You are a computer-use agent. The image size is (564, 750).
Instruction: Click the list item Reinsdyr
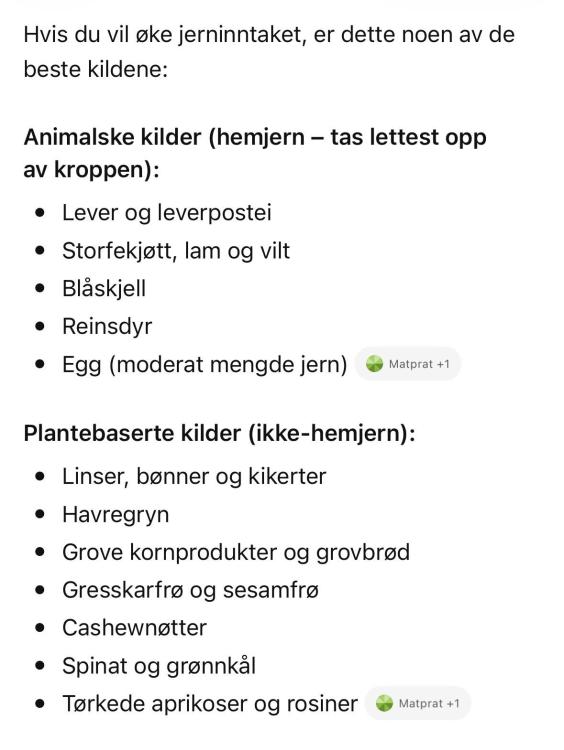pyautogui.click(x=107, y=326)
